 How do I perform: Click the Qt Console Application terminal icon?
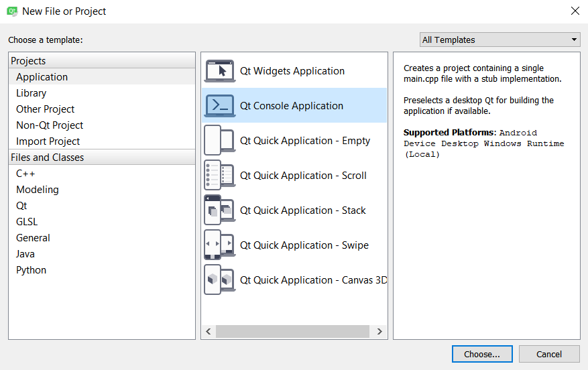pos(219,106)
